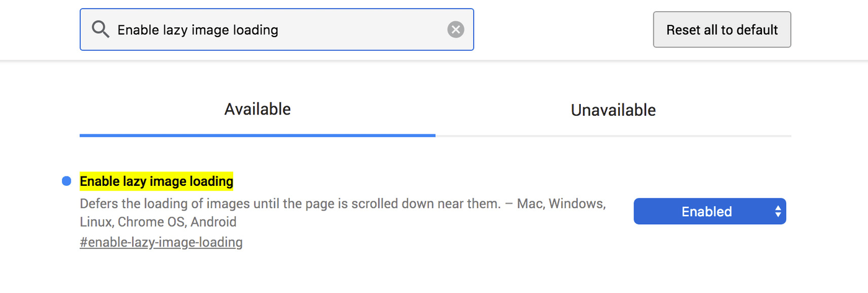Open the Enabled dropdown for lazy image loading
868x293 pixels.
[710, 211]
